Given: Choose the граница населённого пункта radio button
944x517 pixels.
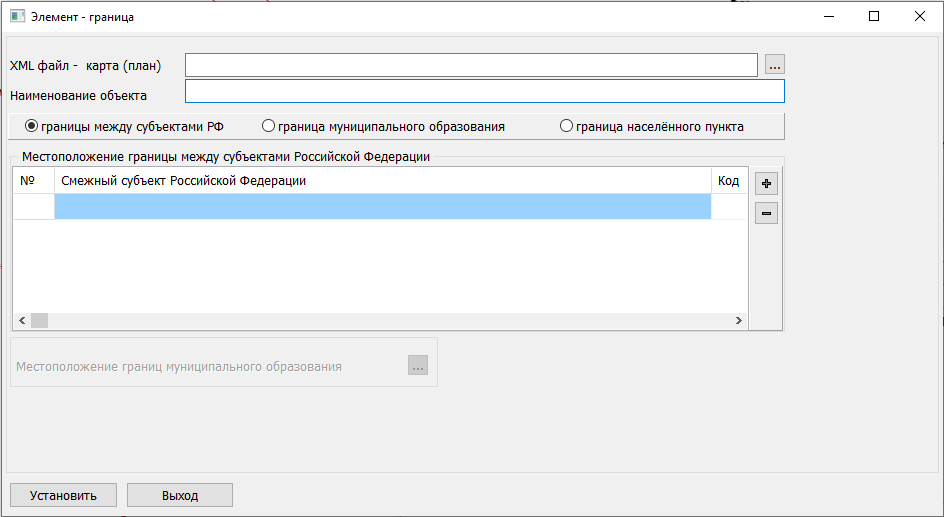Looking at the screenshot, I should click(x=566, y=127).
